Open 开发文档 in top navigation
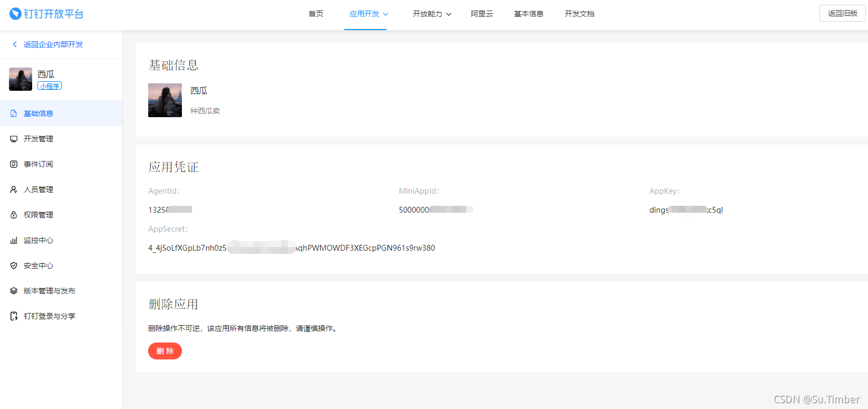Screen dimensions: 868x409 [580, 14]
